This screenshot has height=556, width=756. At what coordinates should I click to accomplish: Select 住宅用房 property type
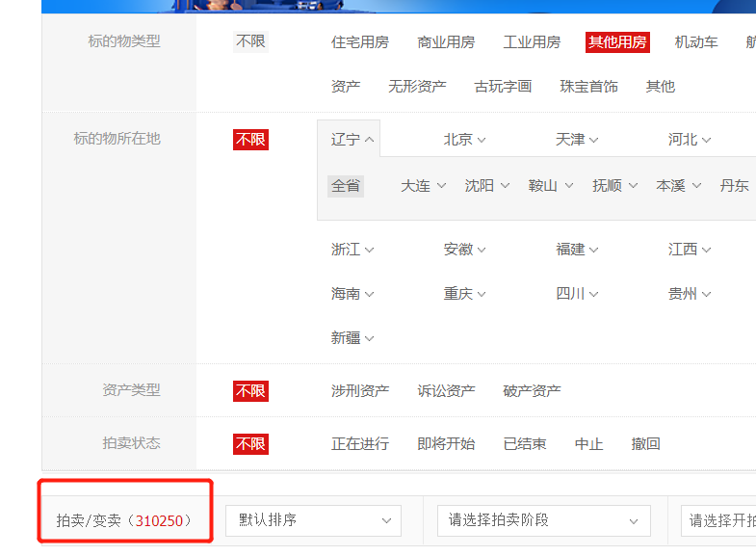click(359, 42)
